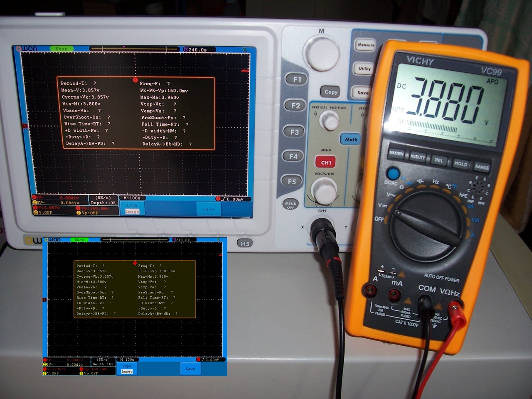
Task: Toggle the HOLD button on the multimeter
Action: tap(461, 164)
